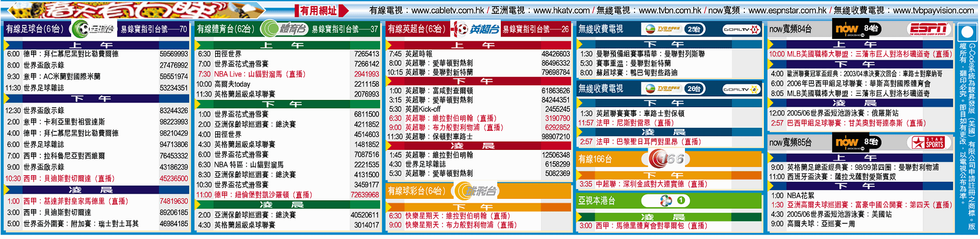Click the 1:00 NBA花絮 row
Image resolution: width=980 pixels, height=239 pixels.
pyautogui.click(x=860, y=196)
